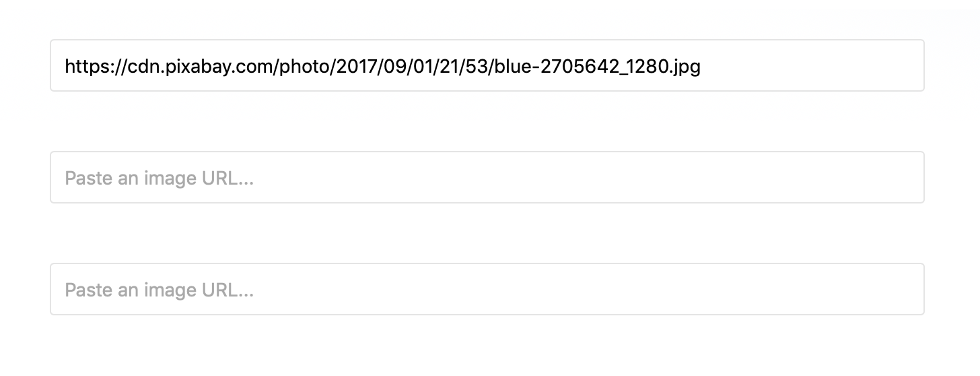Click "URL..." text in the middle field
Image resolution: width=980 pixels, height=376 pixels.
pyautogui.click(x=228, y=179)
